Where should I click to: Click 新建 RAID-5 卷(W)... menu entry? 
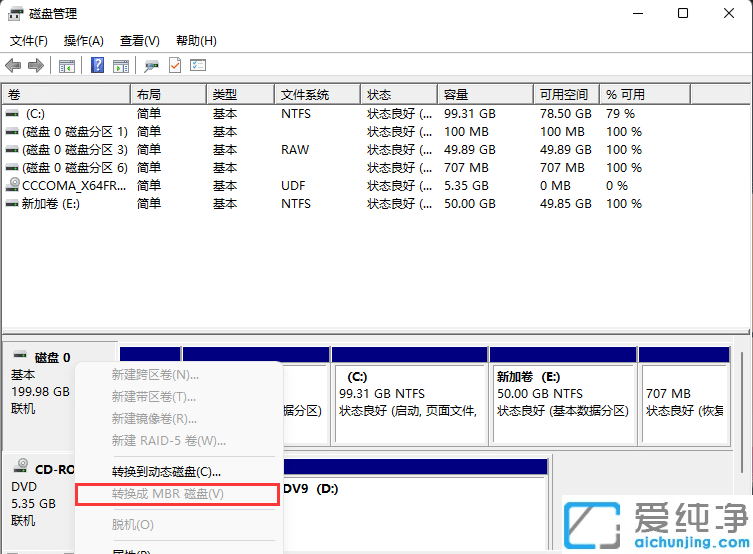pyautogui.click(x=178, y=441)
